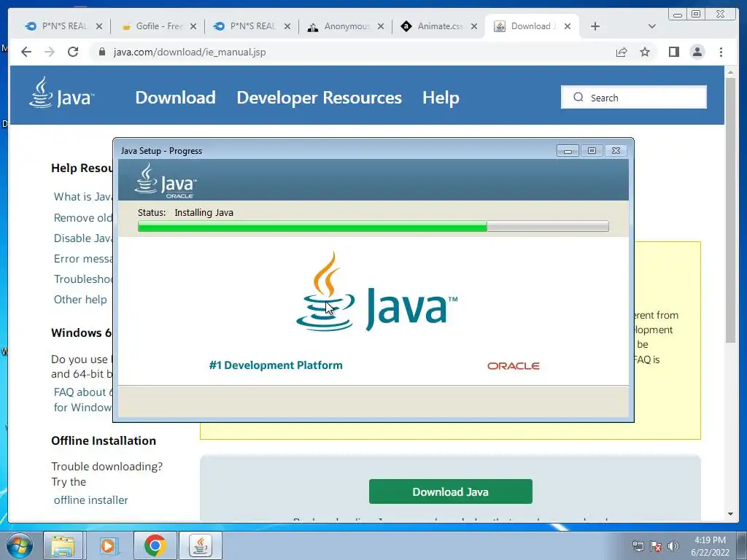
Task: Click the Action Center flag tray icon
Action: coord(656,546)
